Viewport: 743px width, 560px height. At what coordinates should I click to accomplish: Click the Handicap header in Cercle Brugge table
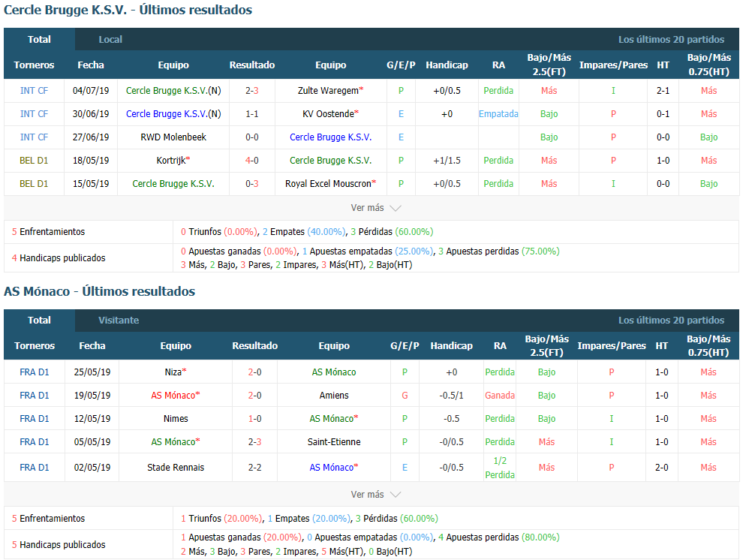tap(447, 65)
